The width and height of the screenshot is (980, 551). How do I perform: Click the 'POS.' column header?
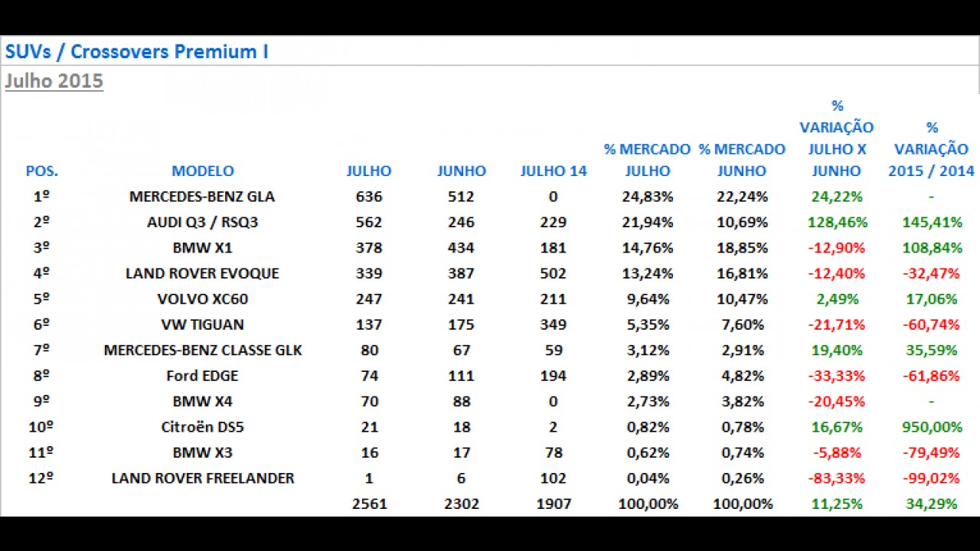[x=42, y=171]
